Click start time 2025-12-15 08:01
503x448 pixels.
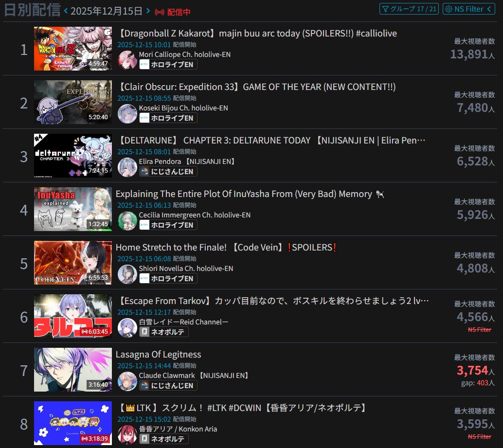(144, 152)
